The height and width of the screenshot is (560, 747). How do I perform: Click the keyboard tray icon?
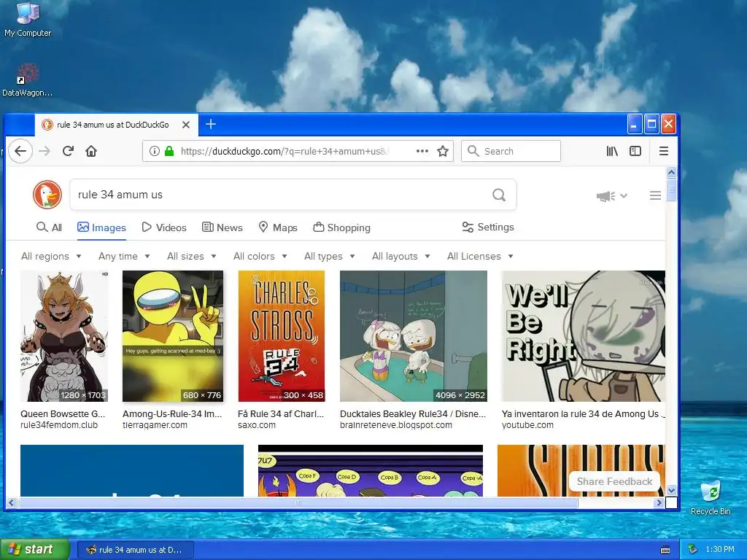665,550
